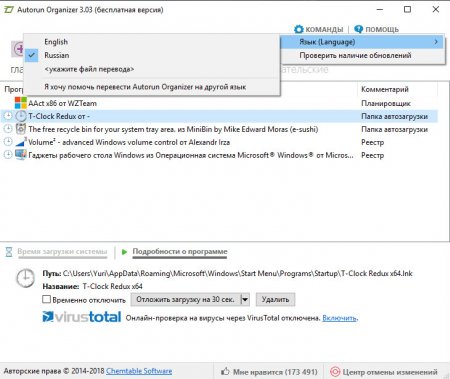450x379 pixels.
Task: Click the Volume² speaker icon
Action: [21, 142]
